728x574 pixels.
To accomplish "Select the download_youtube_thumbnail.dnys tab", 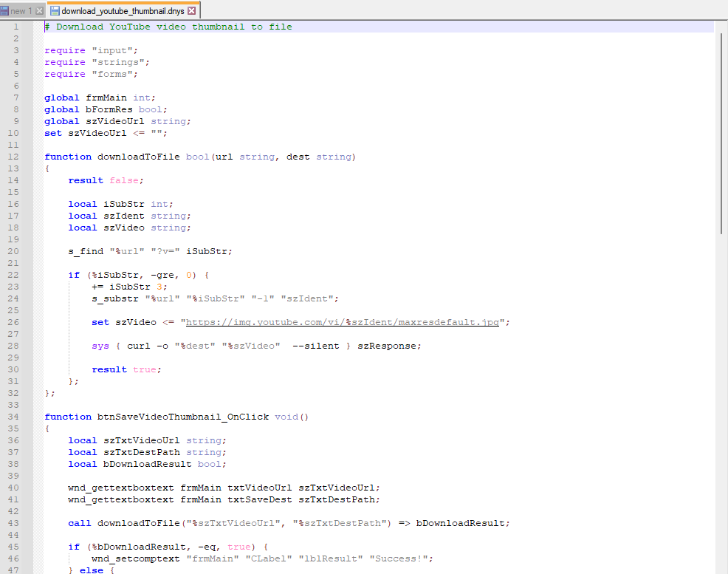I will [123, 10].
